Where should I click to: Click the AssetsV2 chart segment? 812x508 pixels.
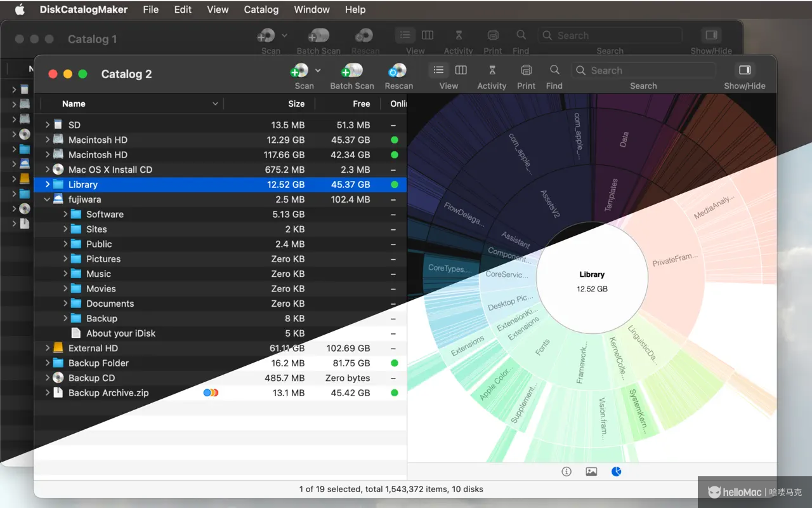coord(551,204)
